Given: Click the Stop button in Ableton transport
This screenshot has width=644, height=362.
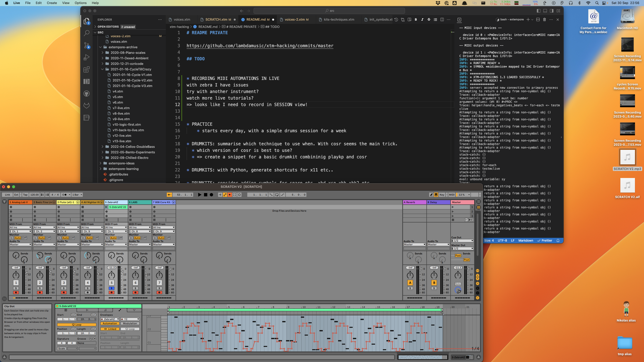Looking at the screenshot, I should click(206, 195).
